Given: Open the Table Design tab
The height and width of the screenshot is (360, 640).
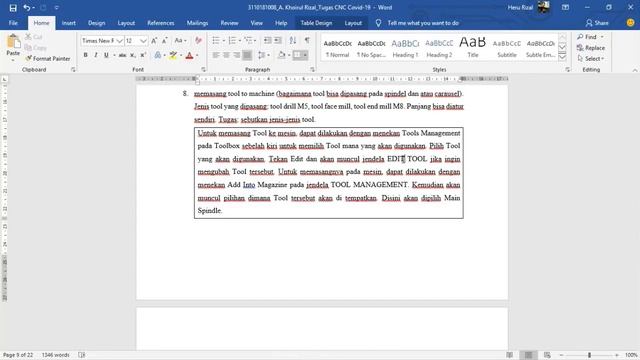Looking at the screenshot, I should point(316,23).
